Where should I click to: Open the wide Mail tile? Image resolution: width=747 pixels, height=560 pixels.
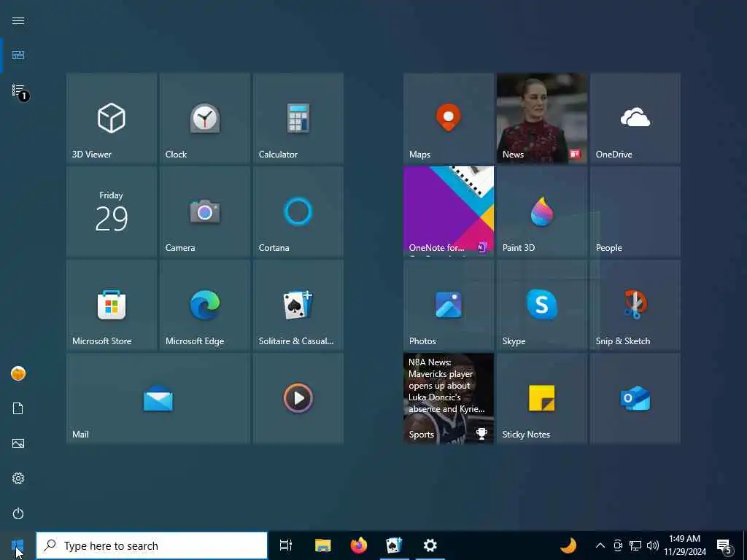click(x=158, y=398)
